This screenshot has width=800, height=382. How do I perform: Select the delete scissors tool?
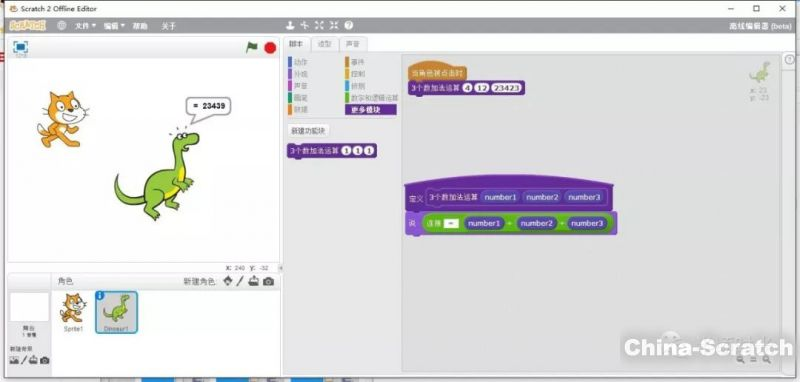tap(305, 26)
